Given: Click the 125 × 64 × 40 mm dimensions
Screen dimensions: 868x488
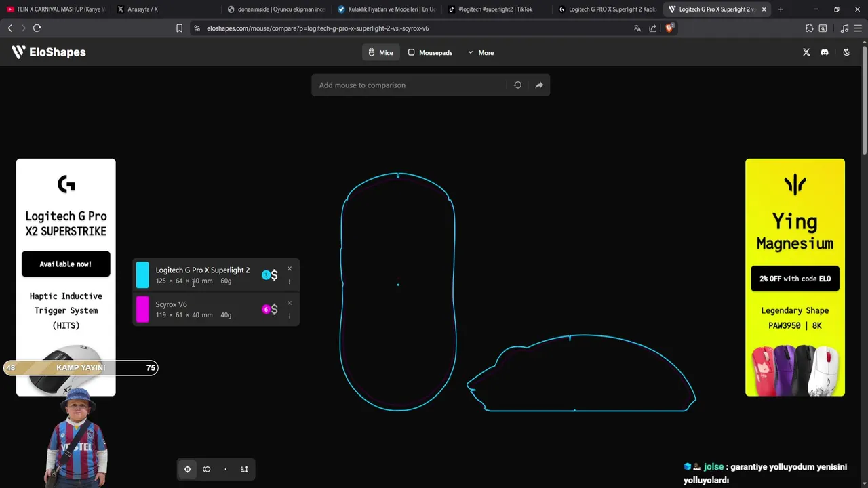Looking at the screenshot, I should tap(184, 281).
